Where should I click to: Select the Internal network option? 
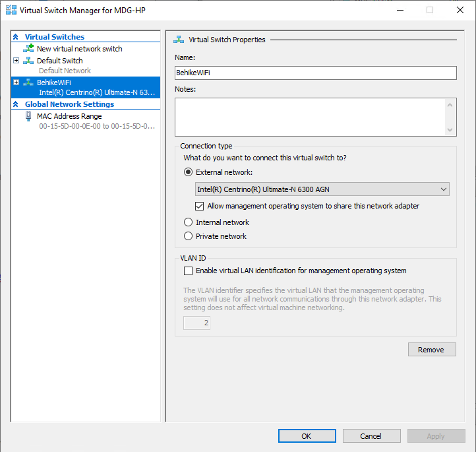(189, 222)
